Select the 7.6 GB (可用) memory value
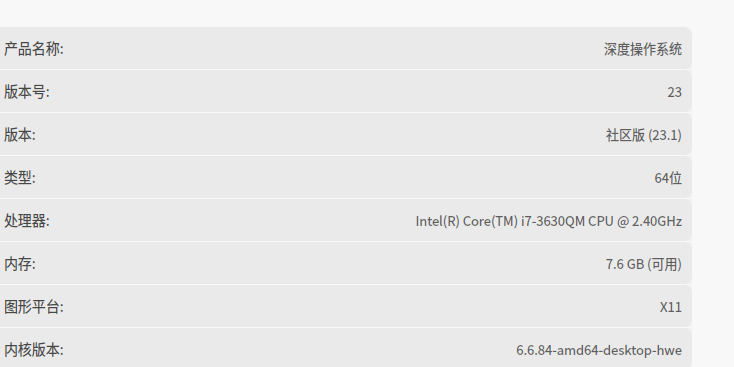This screenshot has width=734, height=367. pyautogui.click(x=644, y=264)
